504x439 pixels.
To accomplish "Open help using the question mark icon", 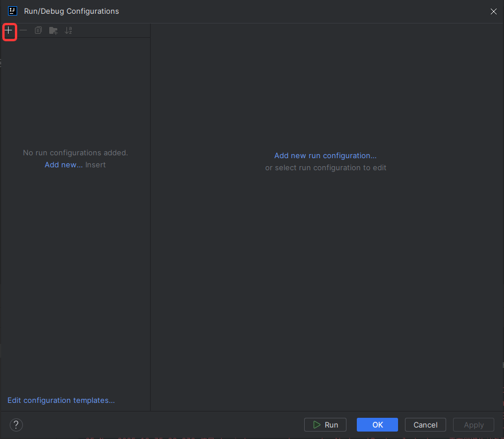I will pyautogui.click(x=15, y=425).
